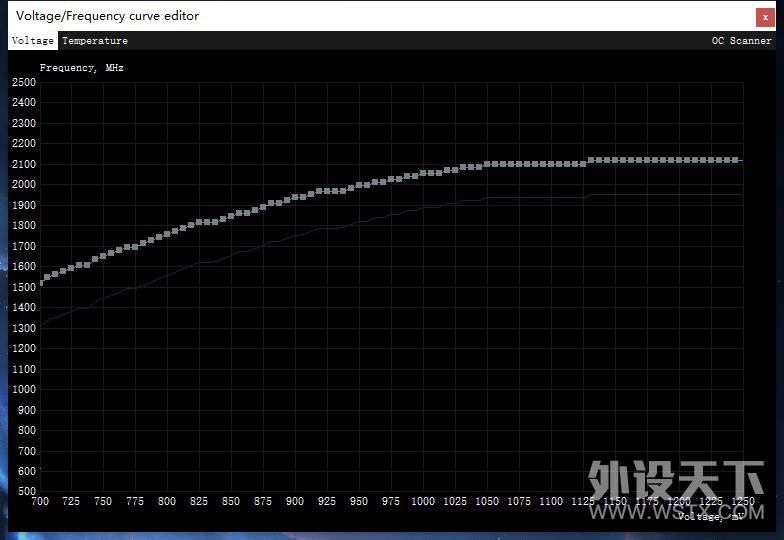Click the 1100 voltage axis label
The height and width of the screenshot is (540, 784).
[x=551, y=501]
